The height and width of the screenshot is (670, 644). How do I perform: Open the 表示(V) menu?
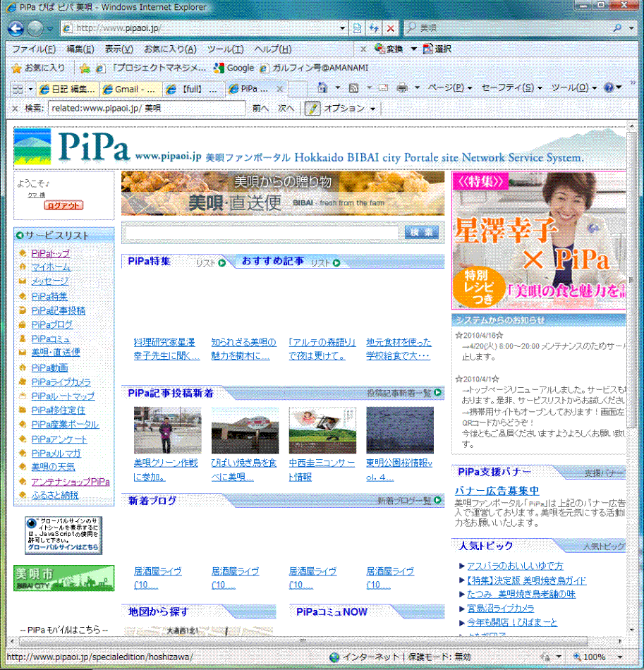click(x=119, y=49)
